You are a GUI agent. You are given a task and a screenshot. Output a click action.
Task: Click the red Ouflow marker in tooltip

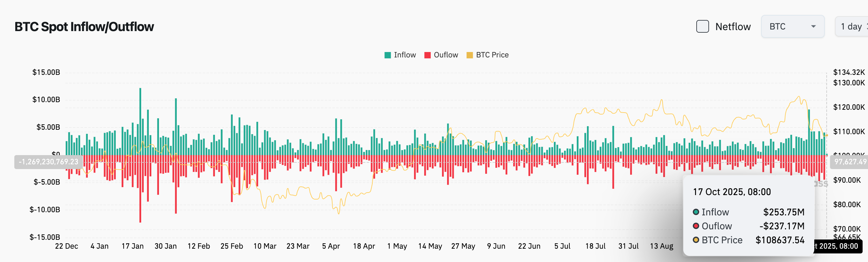point(696,226)
